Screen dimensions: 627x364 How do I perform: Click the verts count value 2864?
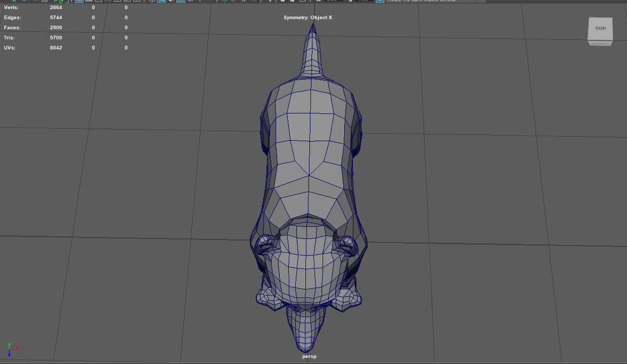56,8
